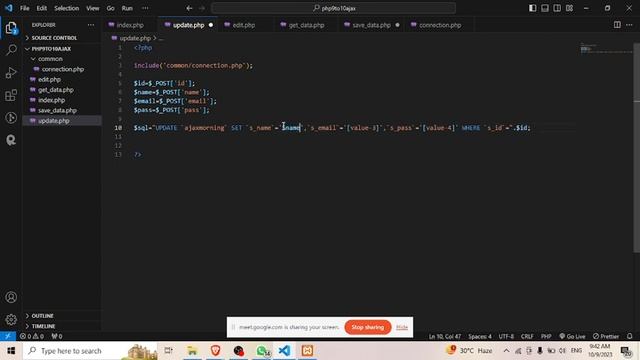640x360 pixels.
Task: Open editor More Actions ellipsis
Action: pyautogui.click(x=629, y=25)
